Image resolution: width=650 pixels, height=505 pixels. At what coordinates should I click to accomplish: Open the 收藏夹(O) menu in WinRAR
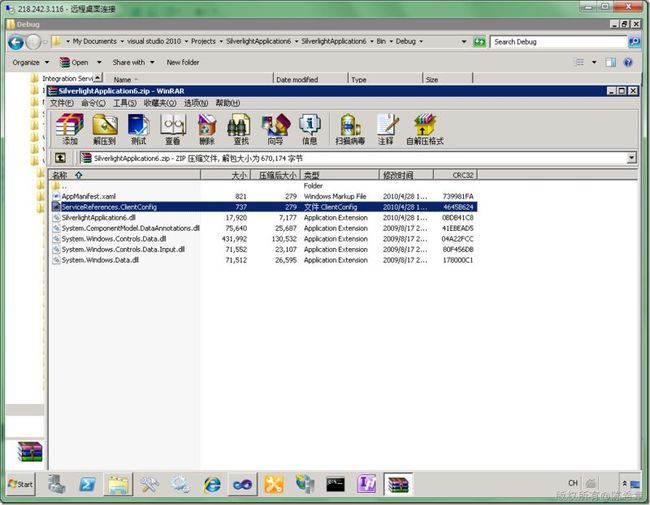point(160,103)
